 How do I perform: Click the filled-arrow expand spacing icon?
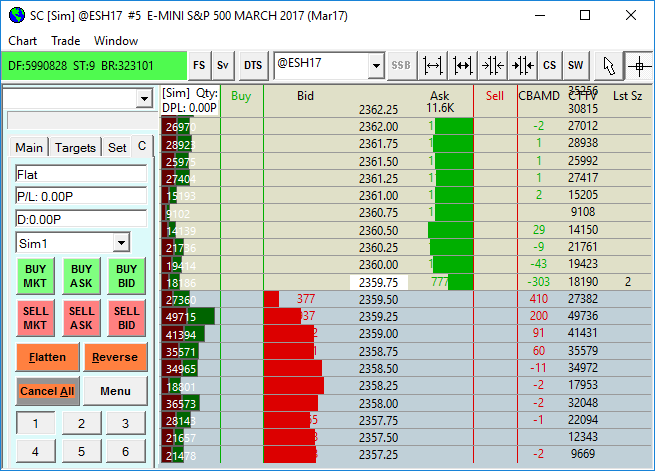click(462, 66)
